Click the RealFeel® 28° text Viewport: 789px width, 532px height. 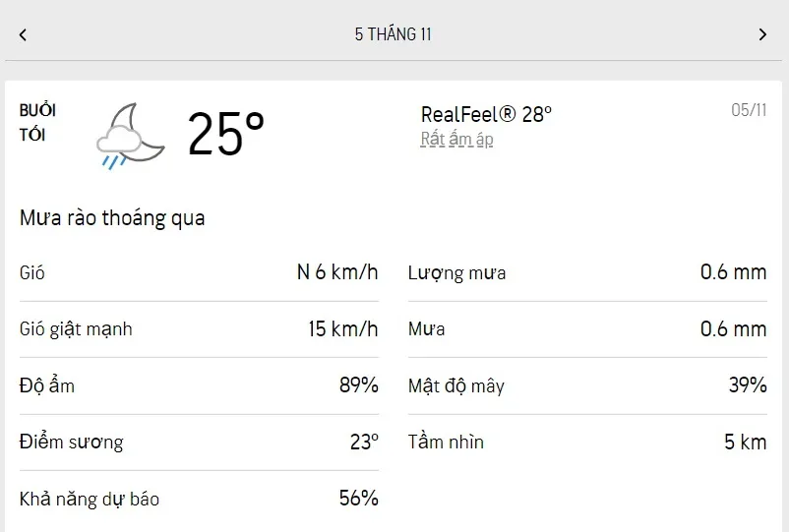click(486, 114)
